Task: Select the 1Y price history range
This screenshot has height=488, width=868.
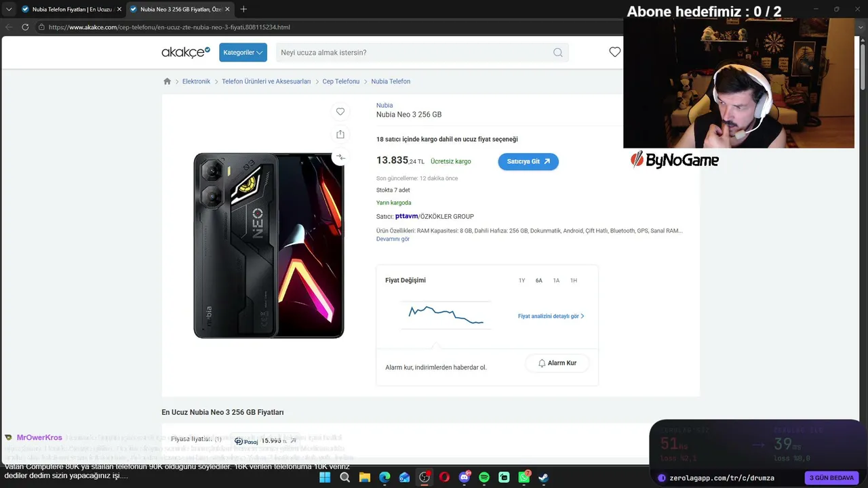Action: point(521,281)
